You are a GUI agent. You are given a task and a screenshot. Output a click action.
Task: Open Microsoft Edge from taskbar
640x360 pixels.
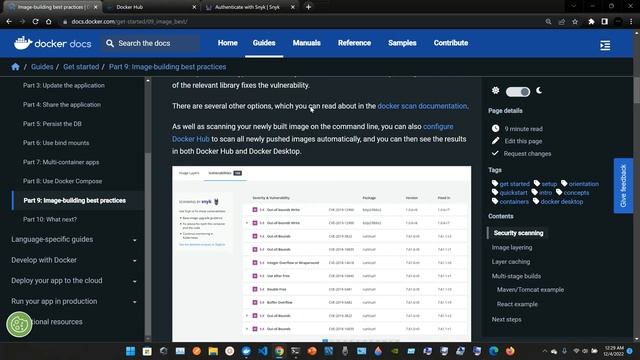coord(493,351)
